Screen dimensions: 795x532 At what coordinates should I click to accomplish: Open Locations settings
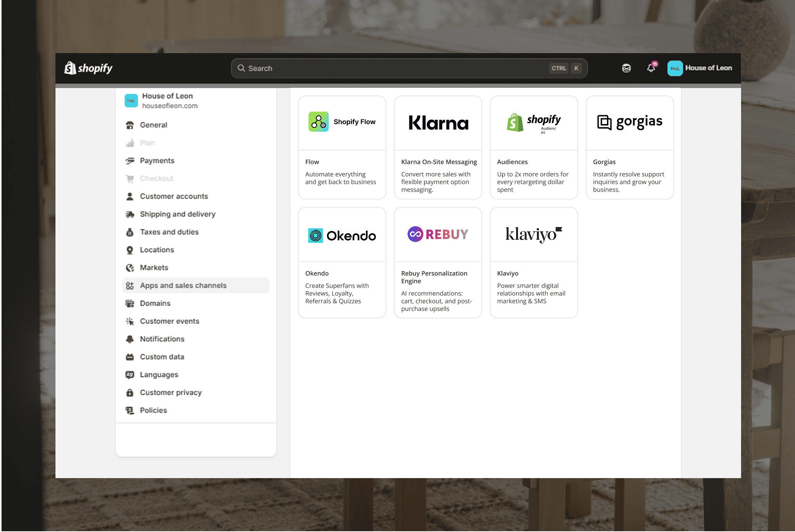tap(157, 250)
